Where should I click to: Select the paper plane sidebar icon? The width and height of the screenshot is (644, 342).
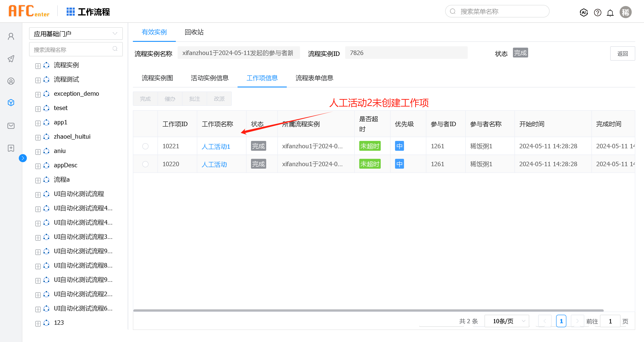(x=11, y=59)
